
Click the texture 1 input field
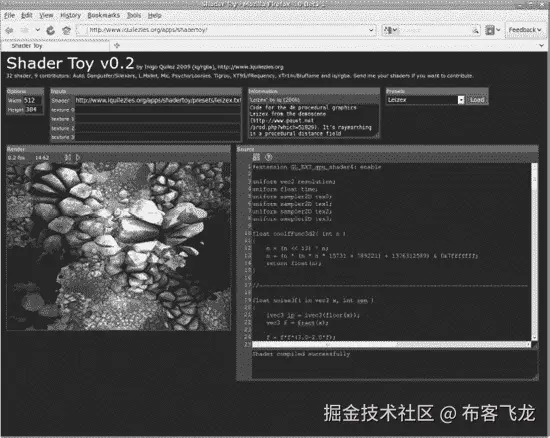point(158,119)
